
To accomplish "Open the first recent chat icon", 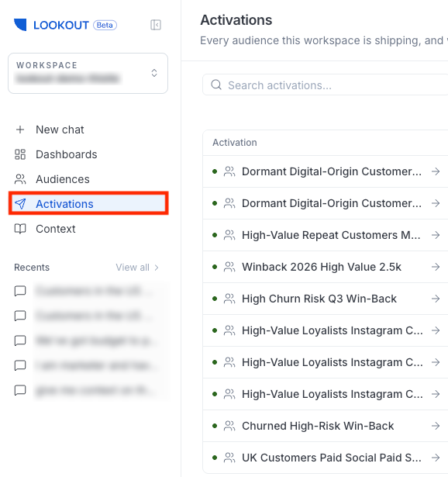I will coord(20,291).
